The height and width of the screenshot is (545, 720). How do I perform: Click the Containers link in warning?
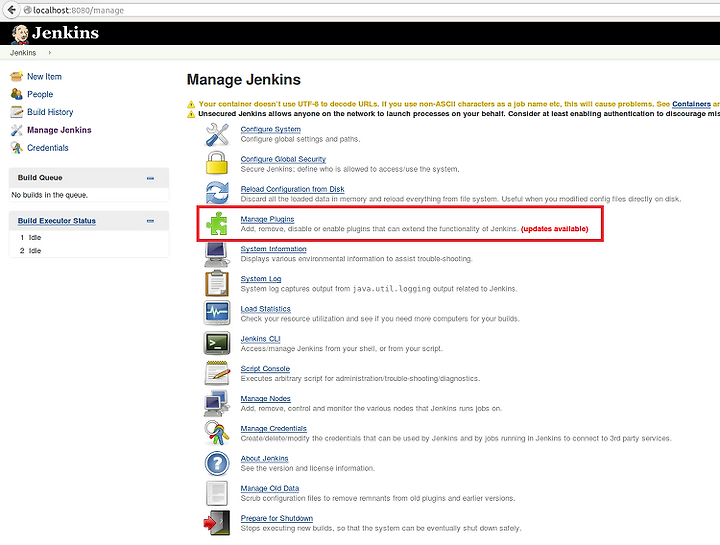click(691, 104)
